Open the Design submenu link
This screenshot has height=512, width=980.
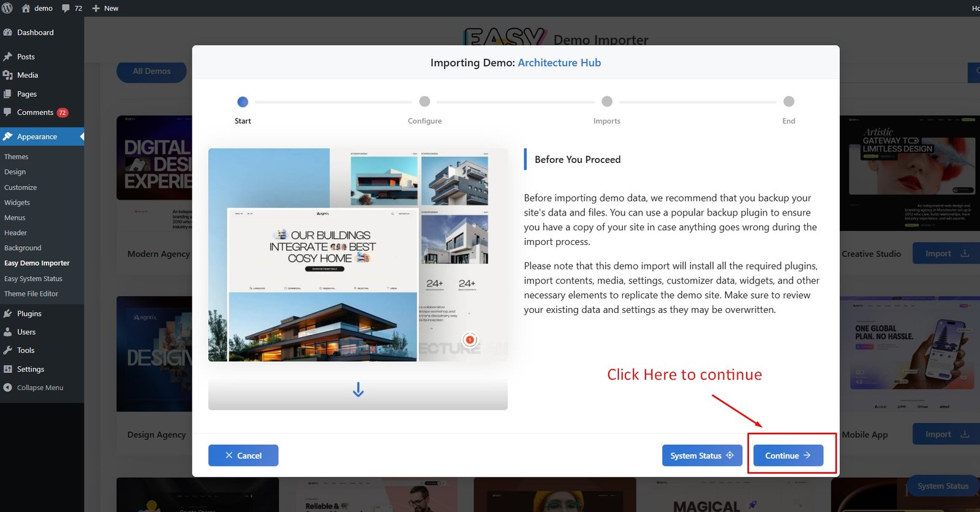tap(15, 172)
